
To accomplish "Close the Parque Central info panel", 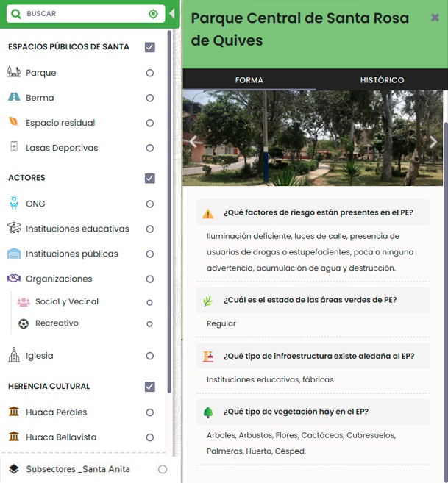I will [435, 18].
